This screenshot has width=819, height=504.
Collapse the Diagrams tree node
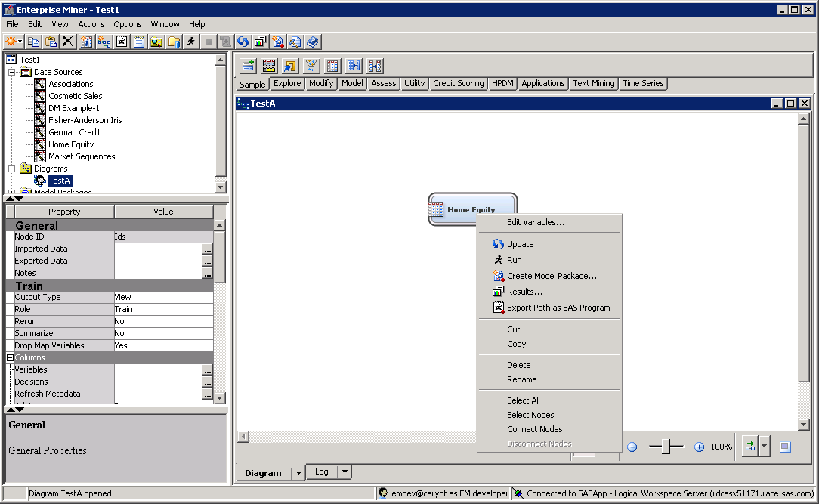12,169
